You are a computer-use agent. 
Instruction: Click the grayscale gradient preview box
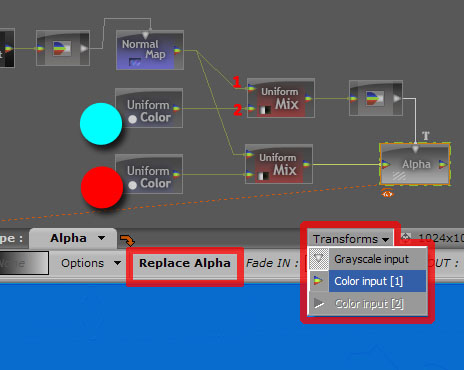point(24,263)
